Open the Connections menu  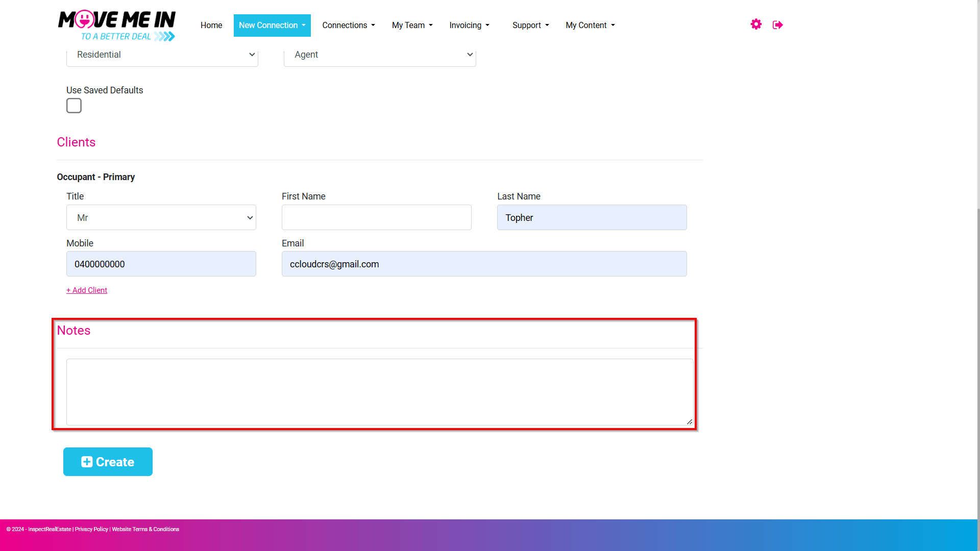tap(349, 26)
